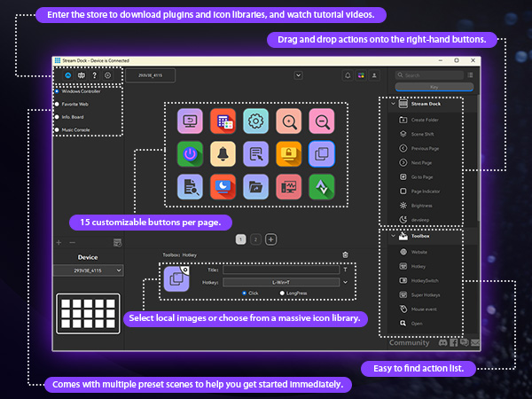The height and width of the screenshot is (399, 532).
Task: Select the red night mode monitor key
Action: (223, 186)
